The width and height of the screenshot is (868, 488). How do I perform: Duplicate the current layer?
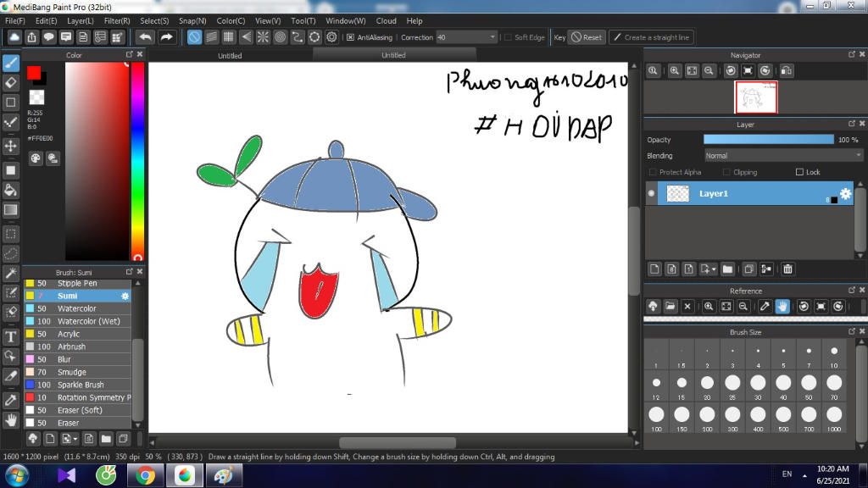click(748, 269)
